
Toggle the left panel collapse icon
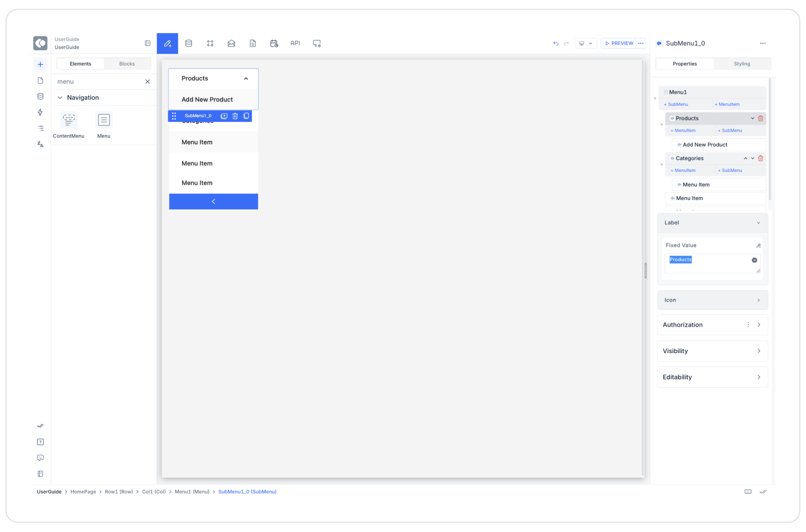point(148,43)
